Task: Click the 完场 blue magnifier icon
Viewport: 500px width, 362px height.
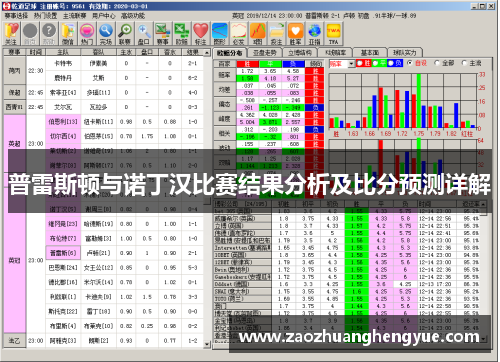Action: coord(106,33)
